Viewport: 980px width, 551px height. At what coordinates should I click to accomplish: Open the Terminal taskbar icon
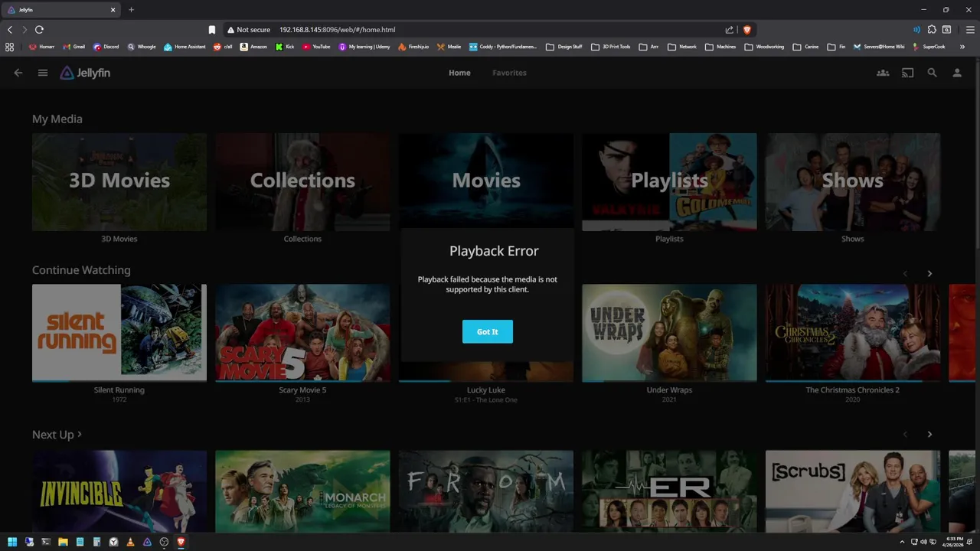pos(46,542)
